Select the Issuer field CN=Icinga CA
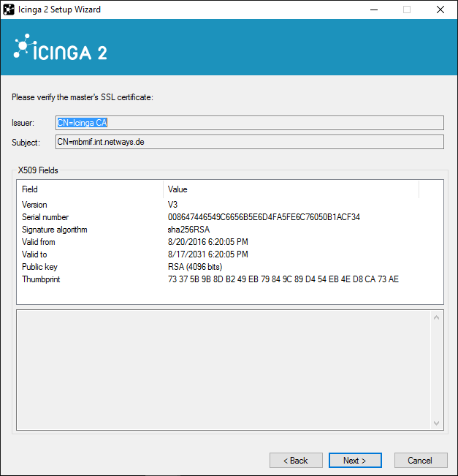Viewport: 458px width, 476px height. tap(249, 123)
